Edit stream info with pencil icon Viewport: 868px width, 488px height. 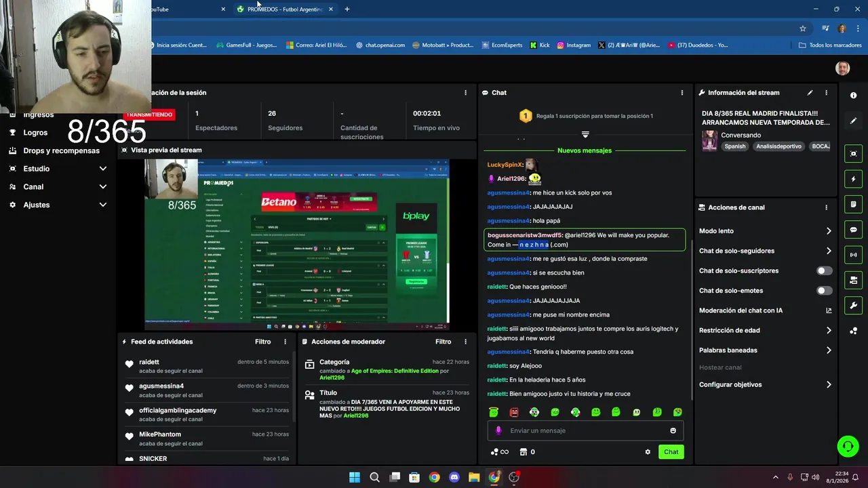[x=810, y=93]
